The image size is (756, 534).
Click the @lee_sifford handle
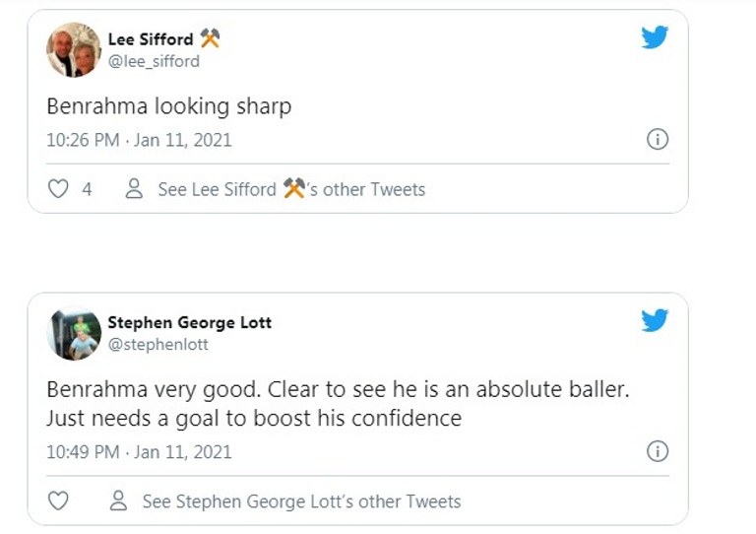[154, 61]
